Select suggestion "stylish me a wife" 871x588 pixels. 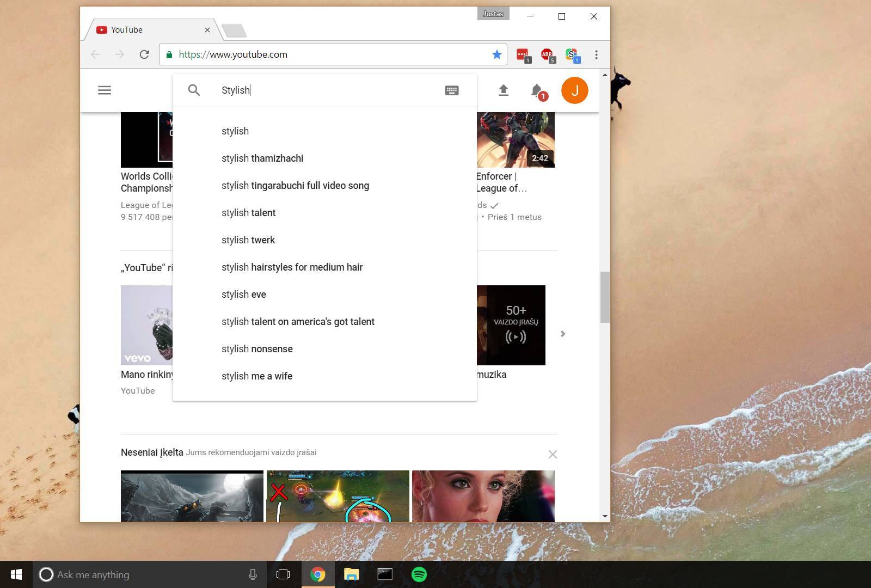tap(324, 376)
